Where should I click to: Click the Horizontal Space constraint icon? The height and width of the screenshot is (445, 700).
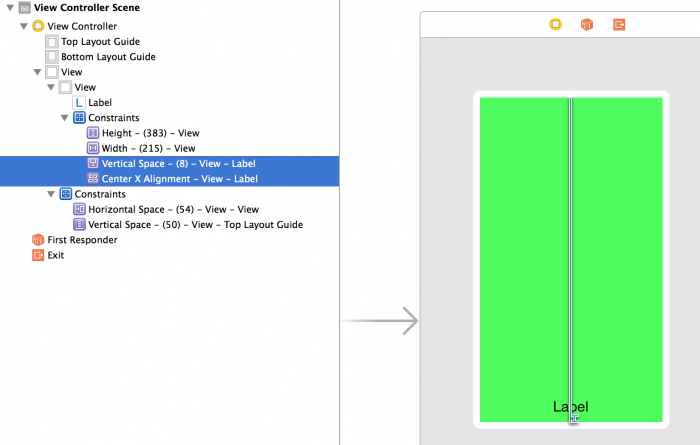point(80,209)
